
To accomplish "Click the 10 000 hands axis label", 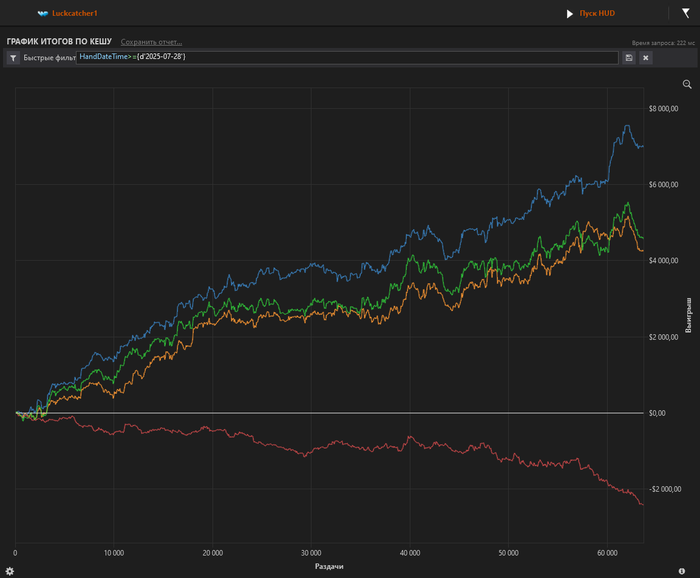I will click(114, 553).
